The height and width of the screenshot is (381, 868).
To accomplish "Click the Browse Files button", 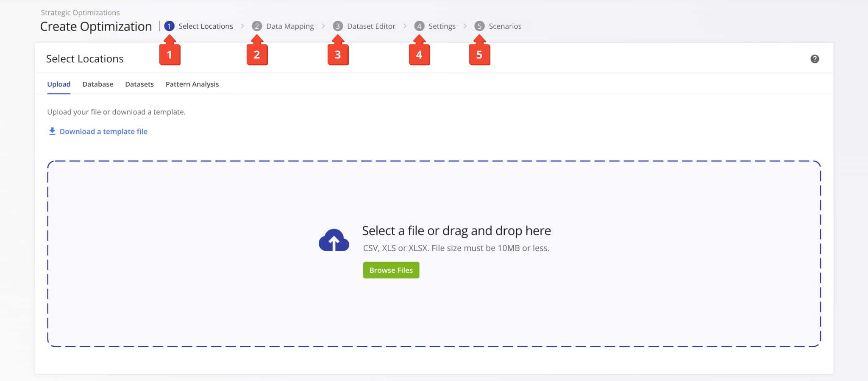I will click(391, 270).
